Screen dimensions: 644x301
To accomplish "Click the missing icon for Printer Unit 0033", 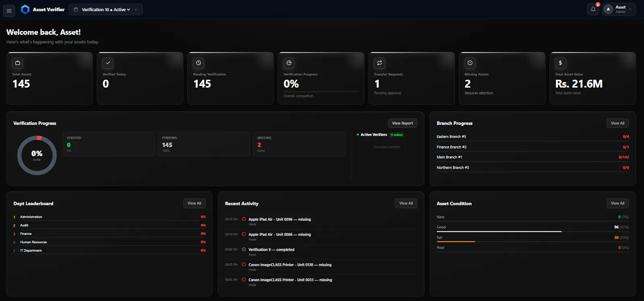I will click(244, 280).
